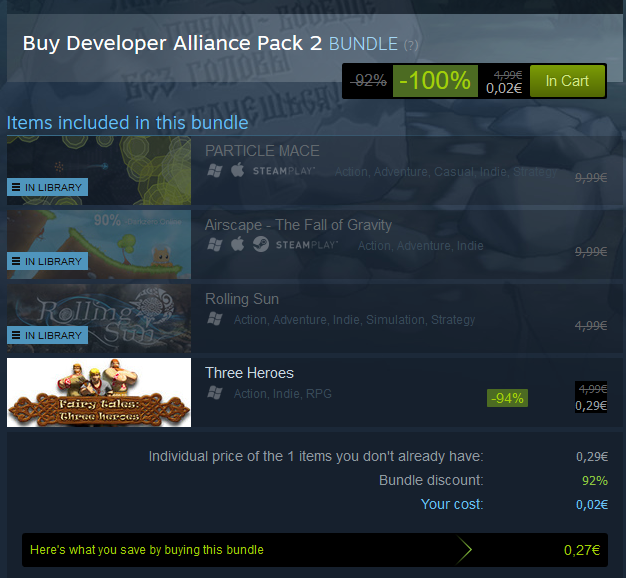Screen dimensions: 626x578
Task: Click the Windows icon under PARTICLE MACE
Action: coord(215,171)
